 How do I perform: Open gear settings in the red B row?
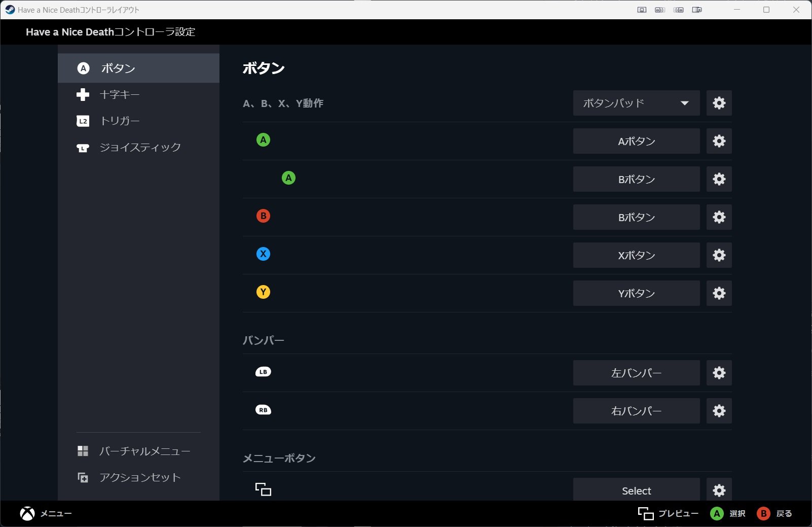click(x=719, y=217)
